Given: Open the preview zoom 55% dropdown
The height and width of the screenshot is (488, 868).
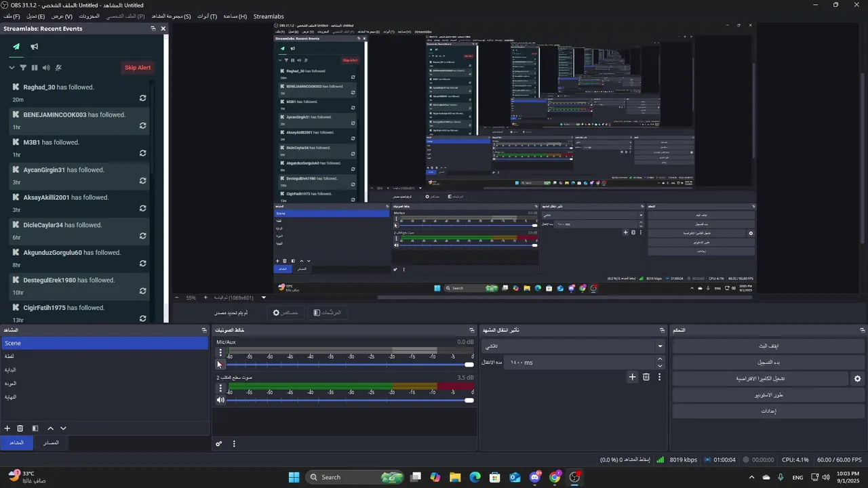Looking at the screenshot, I should pyautogui.click(x=264, y=298).
